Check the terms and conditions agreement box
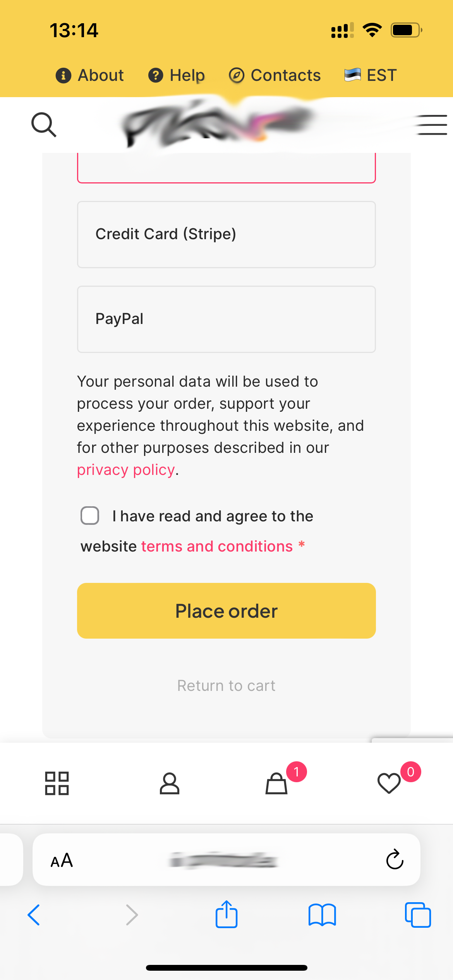This screenshot has width=453, height=980. coord(90,516)
